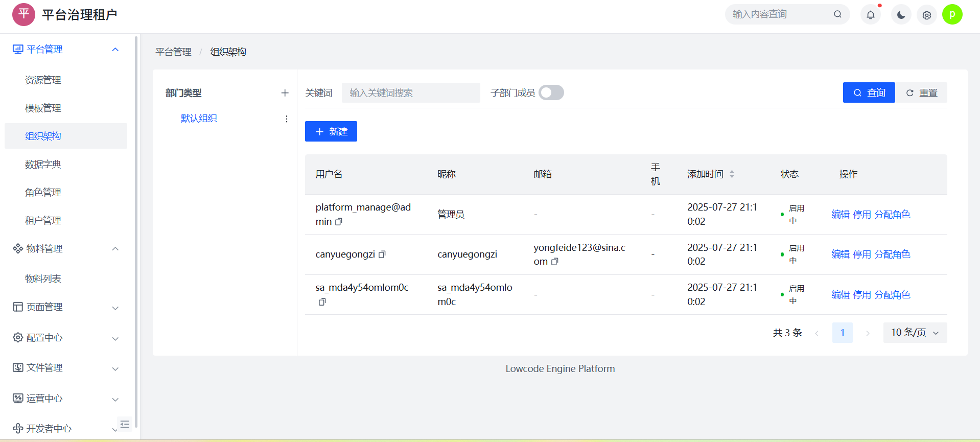Viewport: 980px width, 442px height.
Task: Click the 查询 search button
Action: point(869,92)
